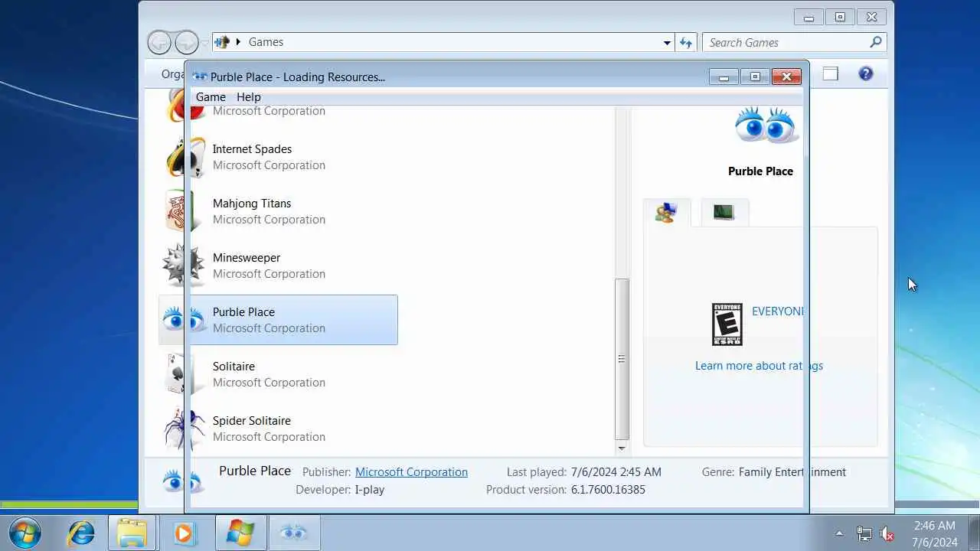Open Game menu in Purble Place window
Screen dimensions: 980x551
click(x=211, y=97)
